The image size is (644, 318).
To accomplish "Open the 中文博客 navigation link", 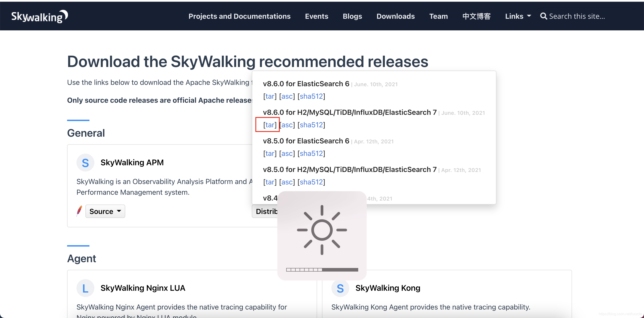I will [x=476, y=16].
